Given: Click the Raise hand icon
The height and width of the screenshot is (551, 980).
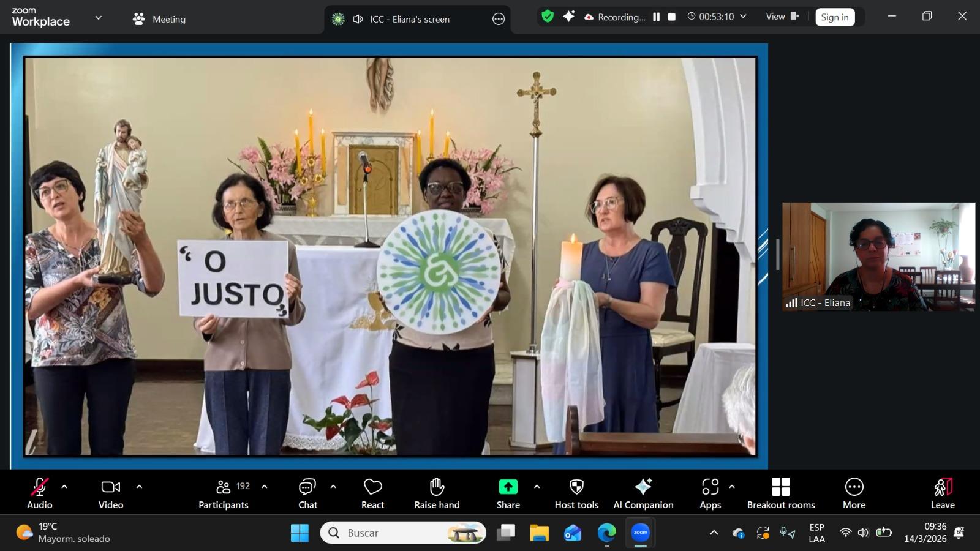Looking at the screenshot, I should point(437,487).
